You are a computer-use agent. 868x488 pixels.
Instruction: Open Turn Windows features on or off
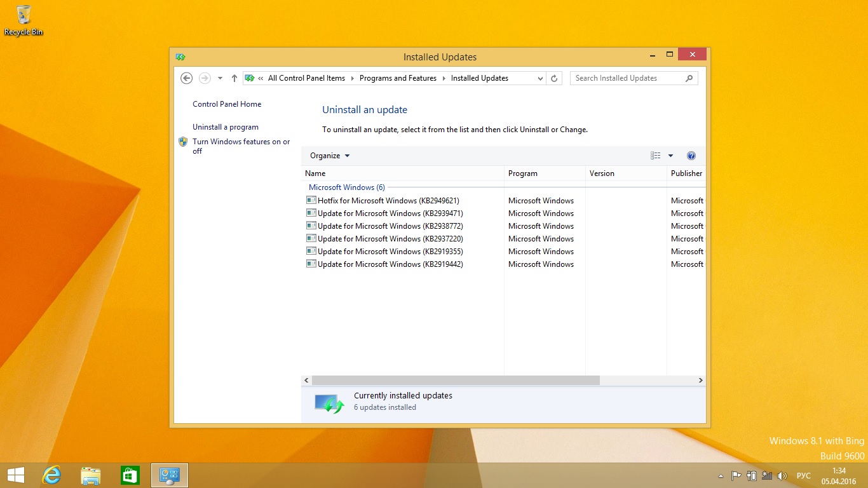(x=241, y=146)
